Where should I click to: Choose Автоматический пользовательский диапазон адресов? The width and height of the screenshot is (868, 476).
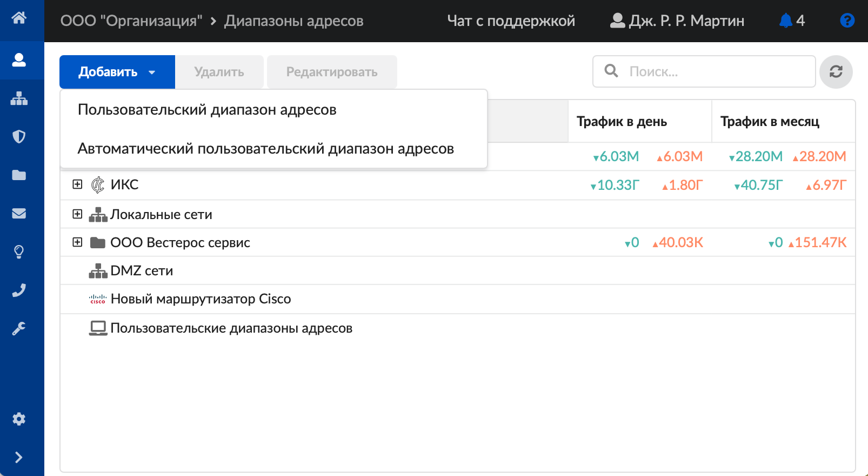tap(265, 149)
